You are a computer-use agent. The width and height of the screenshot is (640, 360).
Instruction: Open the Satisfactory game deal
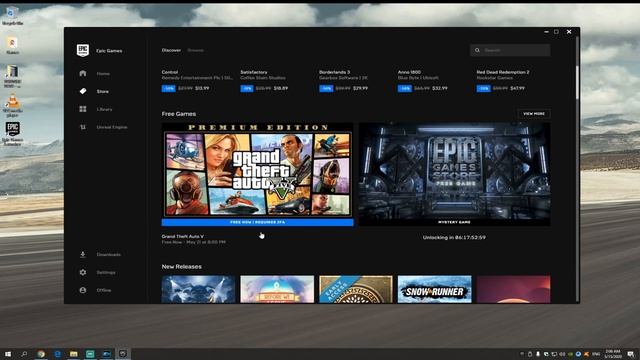click(x=264, y=80)
